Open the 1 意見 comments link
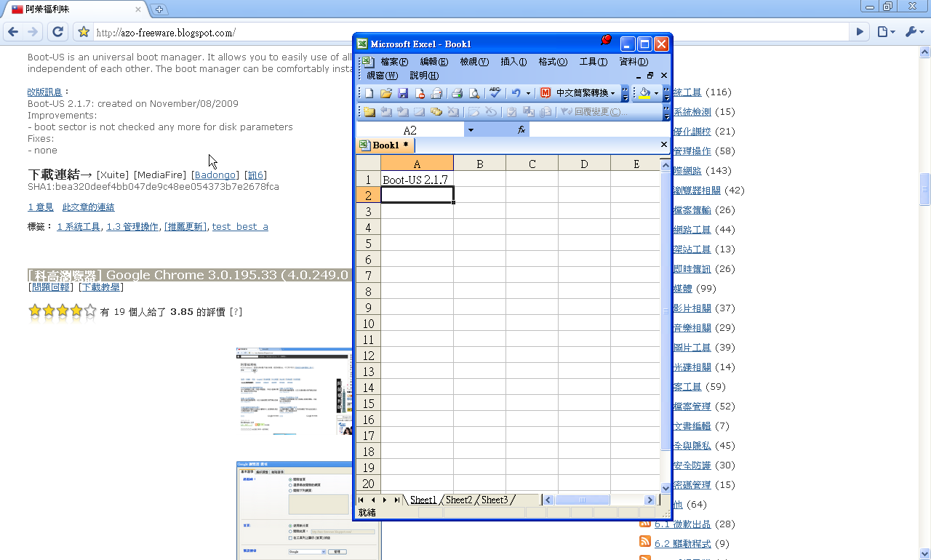 pos(41,207)
